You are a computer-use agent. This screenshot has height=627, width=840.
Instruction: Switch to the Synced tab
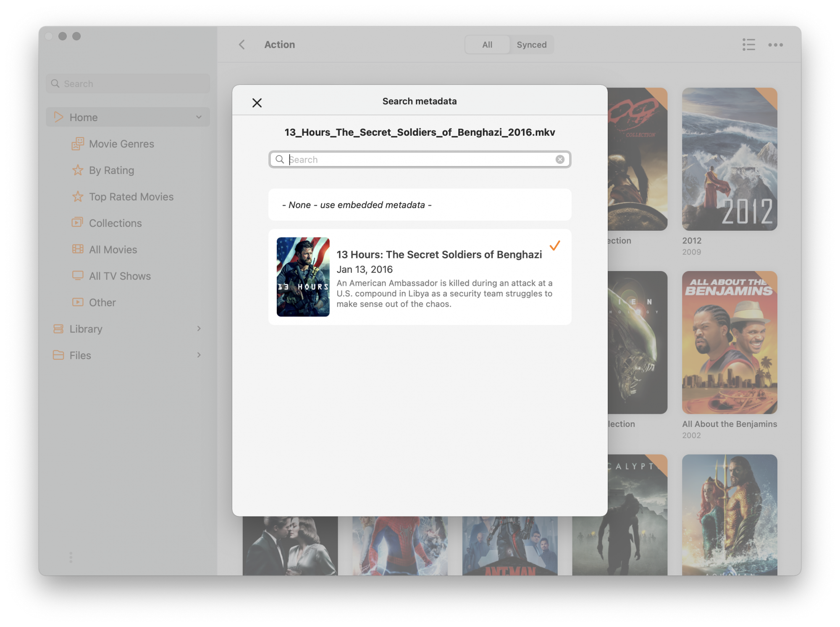[531, 45]
